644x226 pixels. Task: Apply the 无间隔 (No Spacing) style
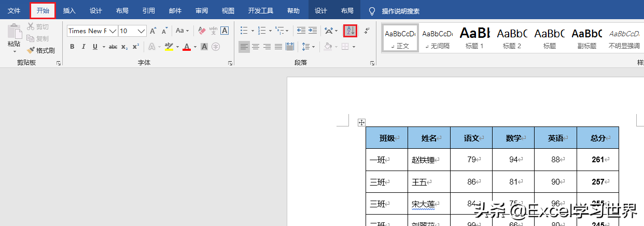[x=438, y=38]
